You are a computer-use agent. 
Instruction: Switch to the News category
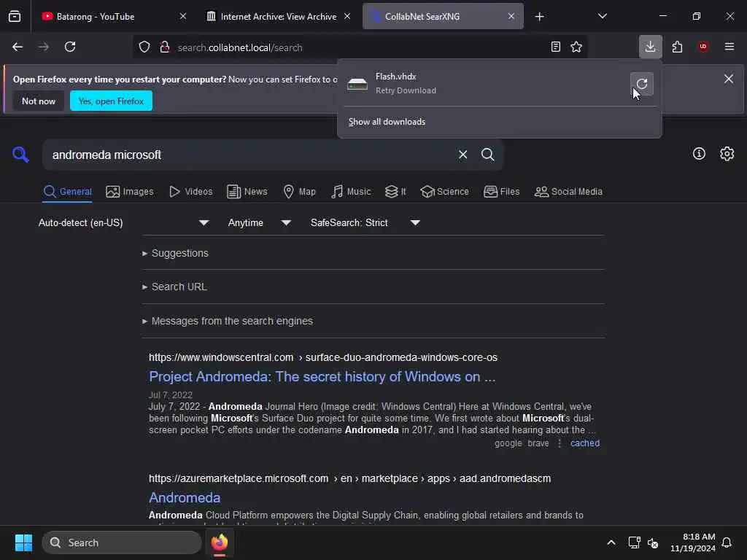[x=247, y=192]
